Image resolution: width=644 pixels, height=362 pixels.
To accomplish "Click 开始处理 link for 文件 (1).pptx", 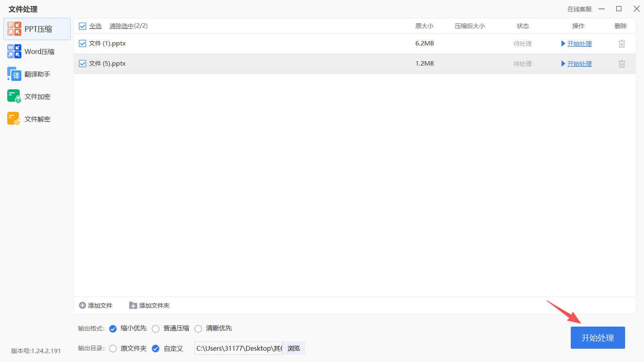I will 580,43.
